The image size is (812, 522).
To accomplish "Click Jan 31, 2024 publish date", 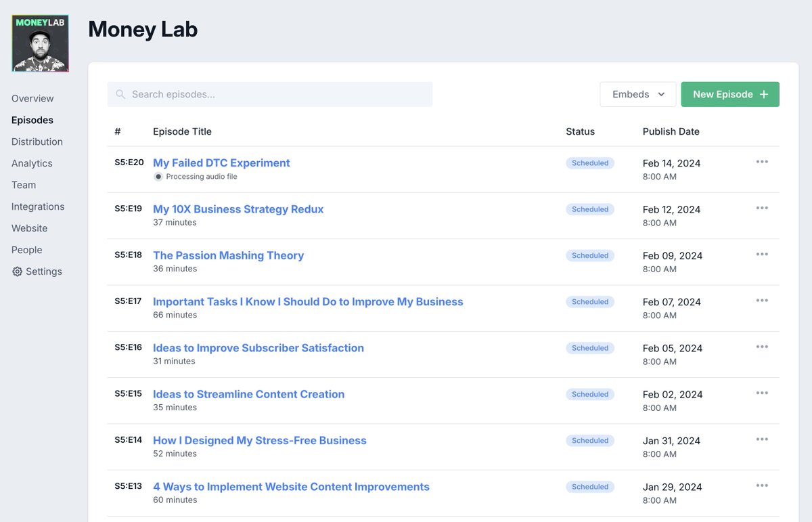I will coord(671,441).
